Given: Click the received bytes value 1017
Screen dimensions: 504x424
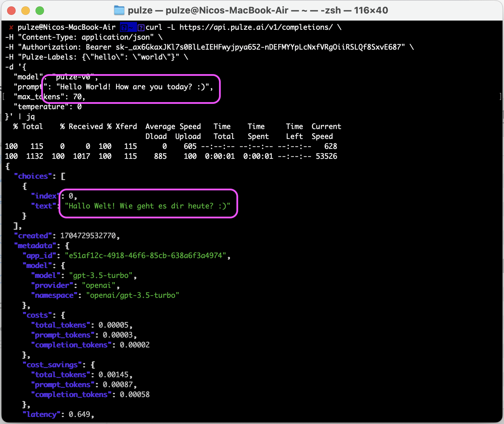Looking at the screenshot, I should 82,156.
